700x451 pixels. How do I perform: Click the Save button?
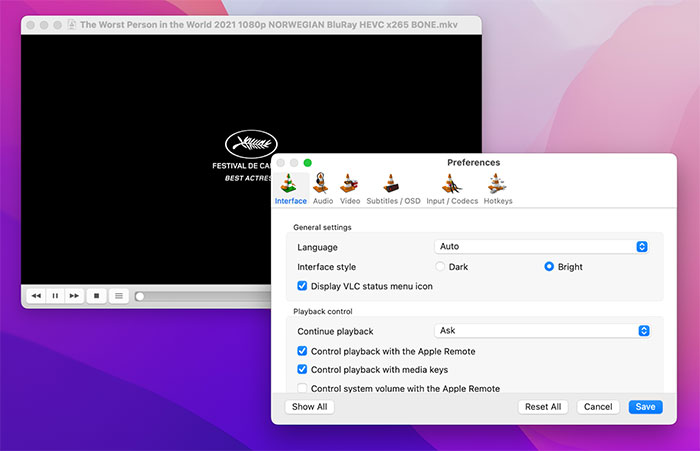(645, 407)
